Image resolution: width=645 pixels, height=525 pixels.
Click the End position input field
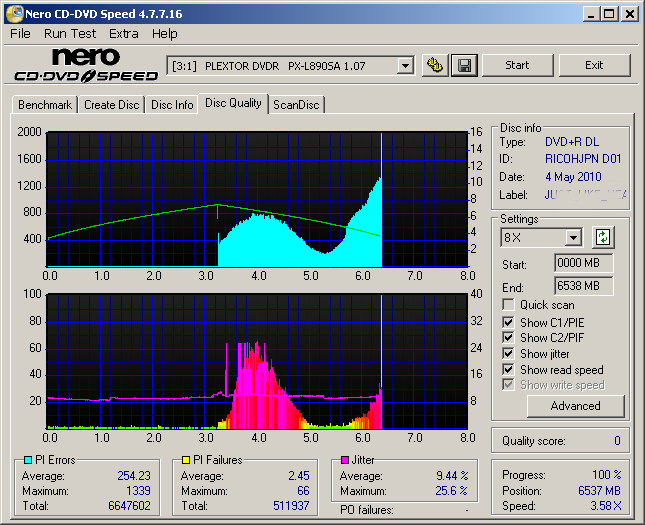583,286
